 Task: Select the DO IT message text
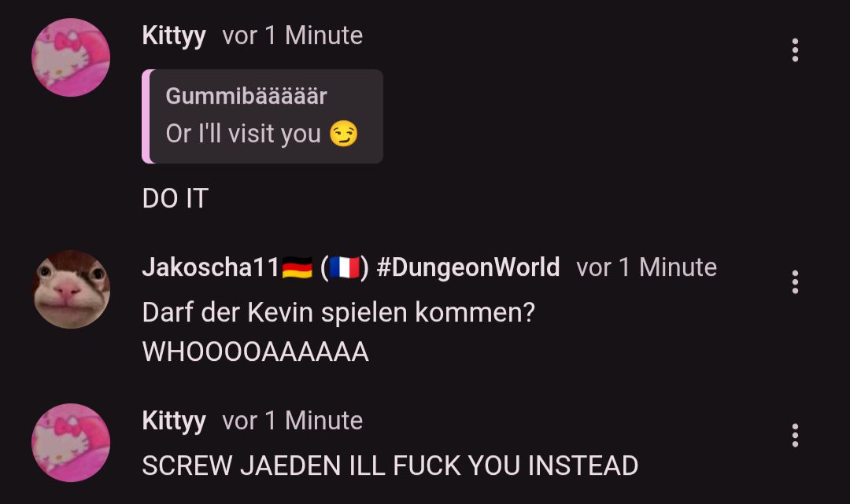click(x=175, y=198)
